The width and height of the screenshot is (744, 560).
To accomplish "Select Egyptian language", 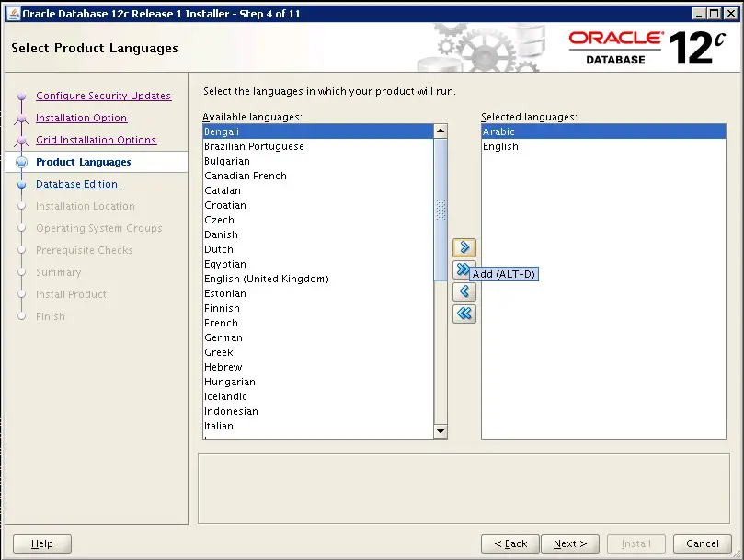I will click(318, 264).
